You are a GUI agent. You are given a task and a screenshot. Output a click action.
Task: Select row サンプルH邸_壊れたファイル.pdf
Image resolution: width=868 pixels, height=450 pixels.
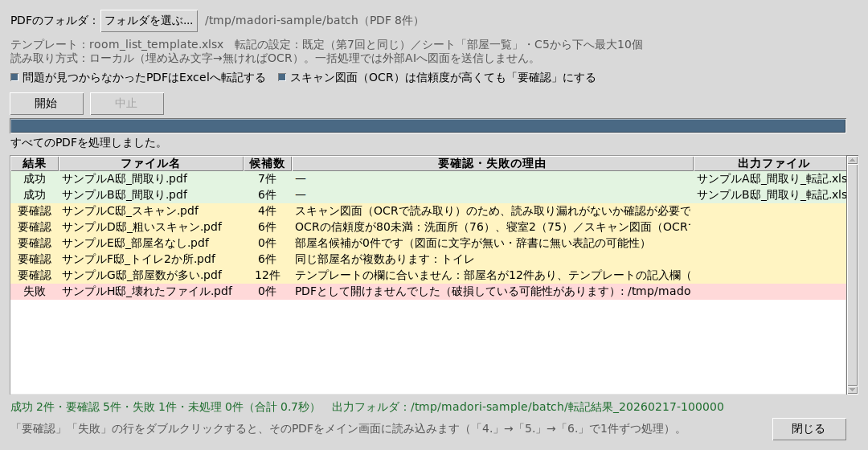428,291
